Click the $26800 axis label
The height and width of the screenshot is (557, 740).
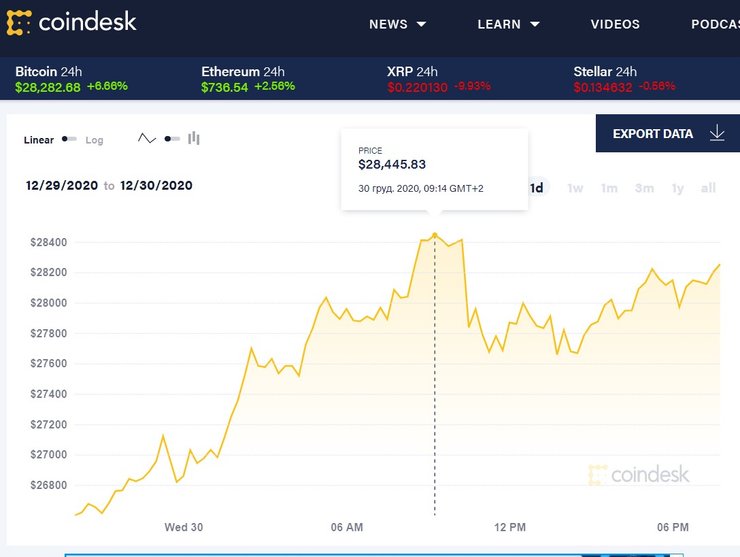(x=49, y=485)
